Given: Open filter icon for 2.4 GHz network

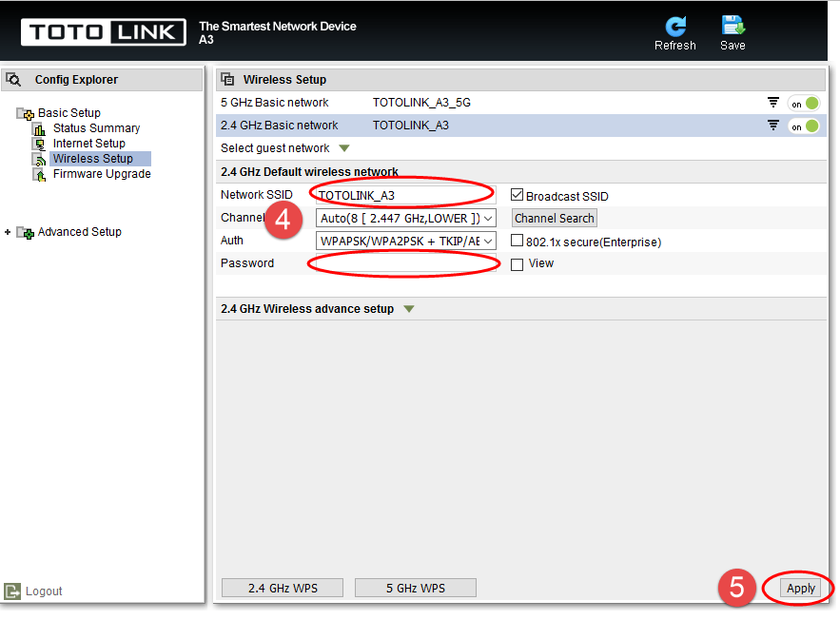Looking at the screenshot, I should (x=773, y=126).
